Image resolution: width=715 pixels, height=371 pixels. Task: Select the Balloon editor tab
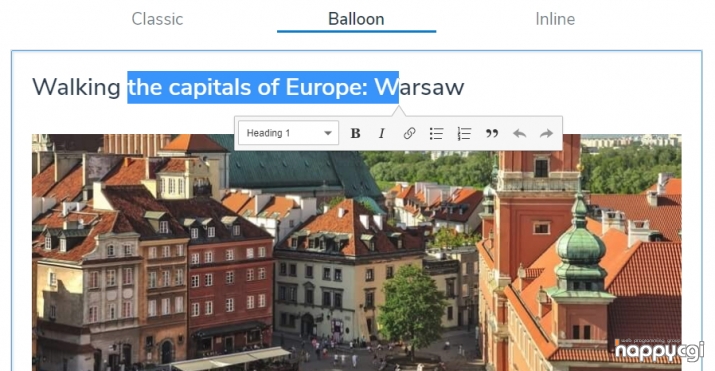pos(356,19)
